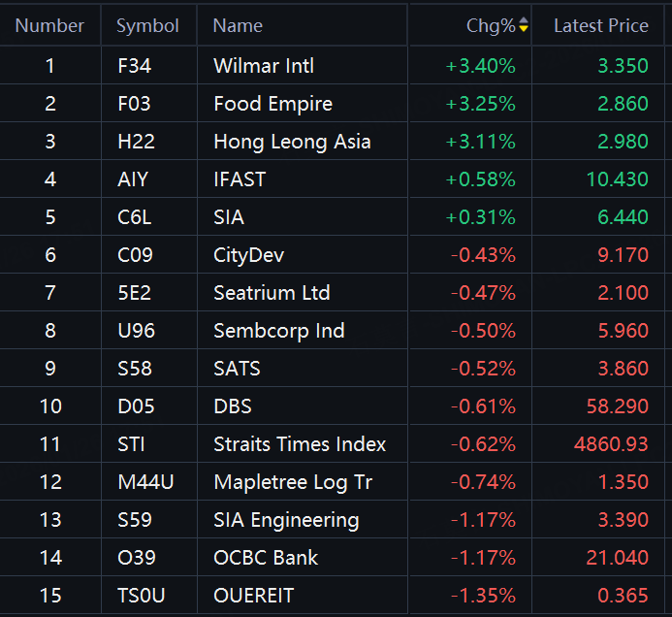Select the Seatrium Ltd stock name
The height and width of the screenshot is (617, 672).
[272, 293]
